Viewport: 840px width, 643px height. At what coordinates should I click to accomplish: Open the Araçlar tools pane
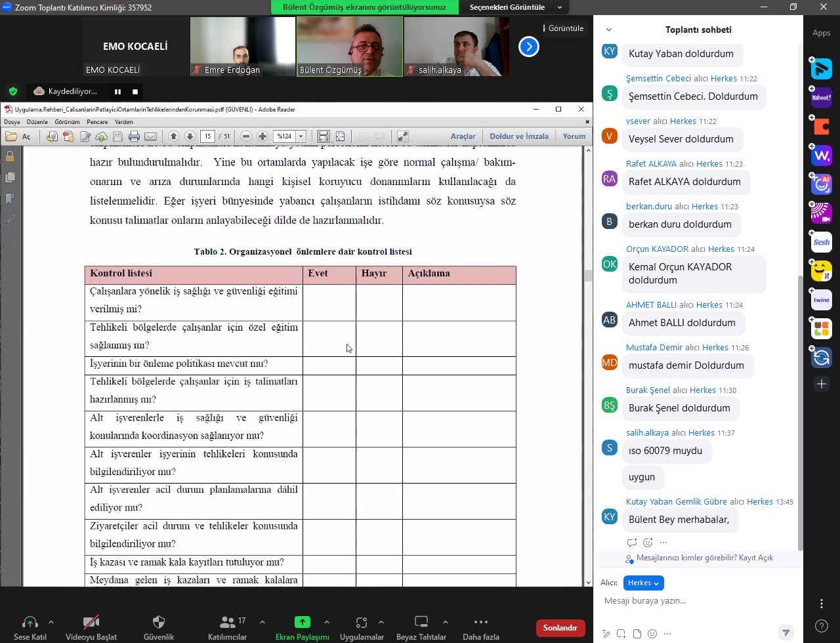point(463,136)
